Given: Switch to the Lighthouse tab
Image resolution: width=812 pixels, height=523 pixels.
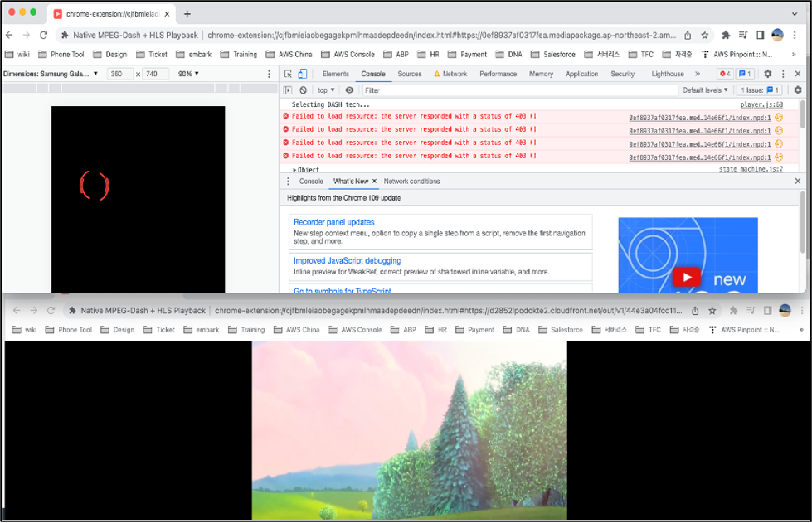Looking at the screenshot, I should click(668, 74).
